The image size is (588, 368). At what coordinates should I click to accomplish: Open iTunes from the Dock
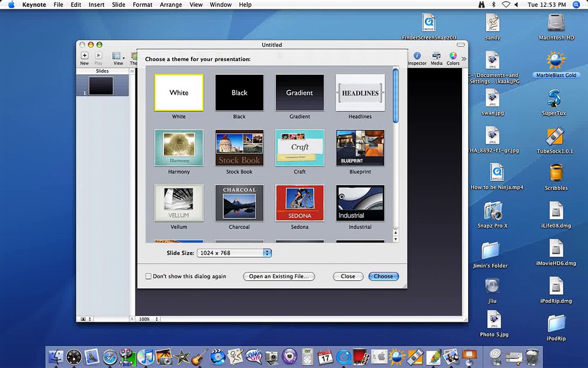click(x=146, y=357)
